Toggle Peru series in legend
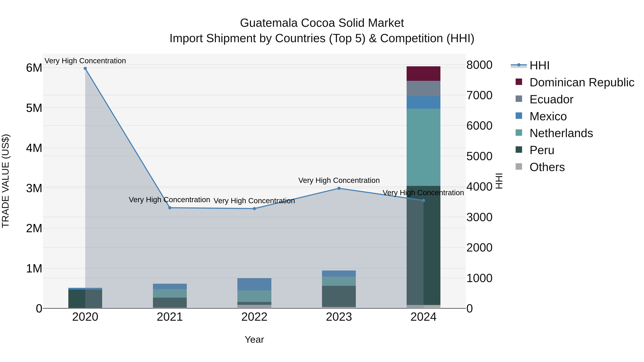 pos(535,150)
